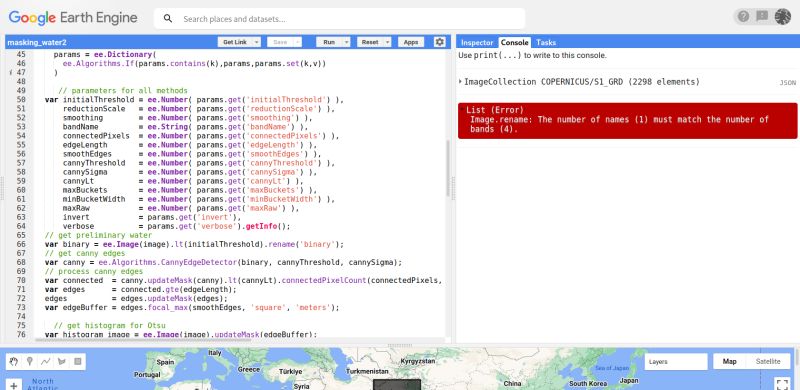Click the info marker at line 47
800x390 pixels.
11,72
